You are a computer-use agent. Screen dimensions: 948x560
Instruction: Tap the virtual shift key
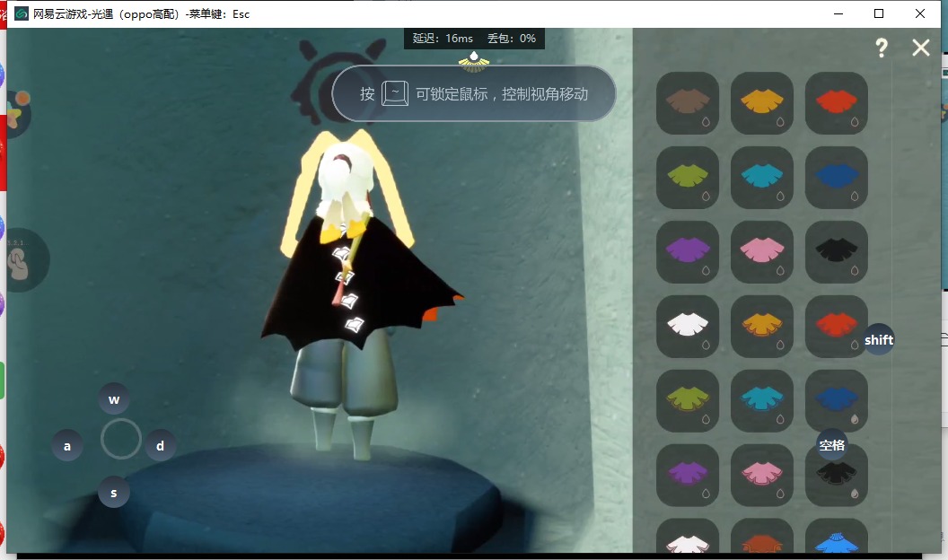tap(879, 339)
